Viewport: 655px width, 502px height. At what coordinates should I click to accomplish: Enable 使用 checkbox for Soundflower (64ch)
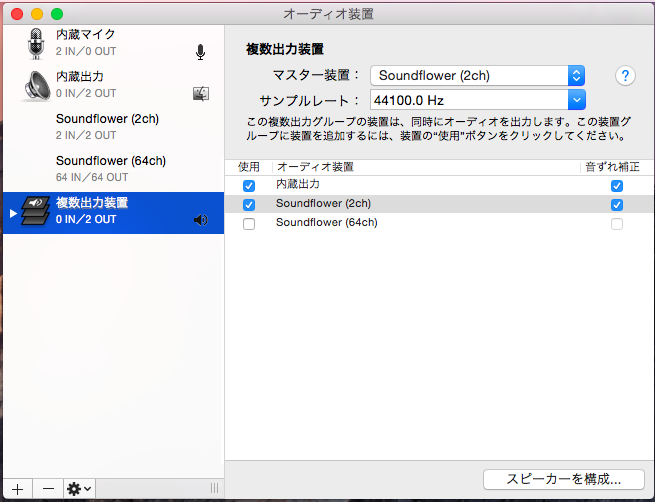coord(249,224)
